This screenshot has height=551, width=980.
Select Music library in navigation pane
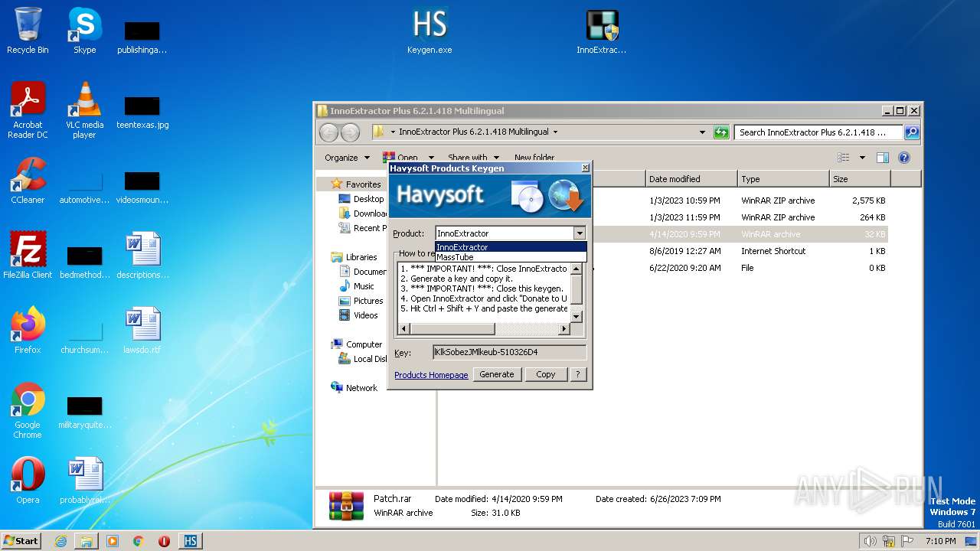[x=364, y=286]
